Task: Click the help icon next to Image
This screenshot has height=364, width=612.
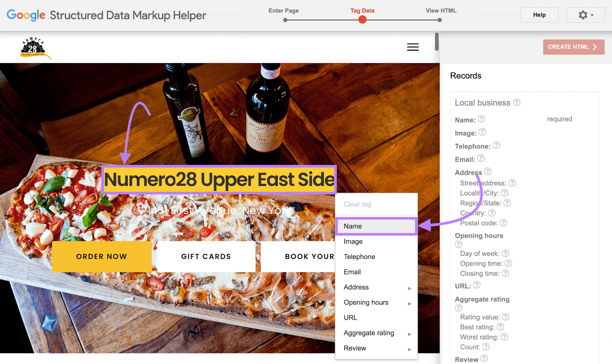Action: 483,132
